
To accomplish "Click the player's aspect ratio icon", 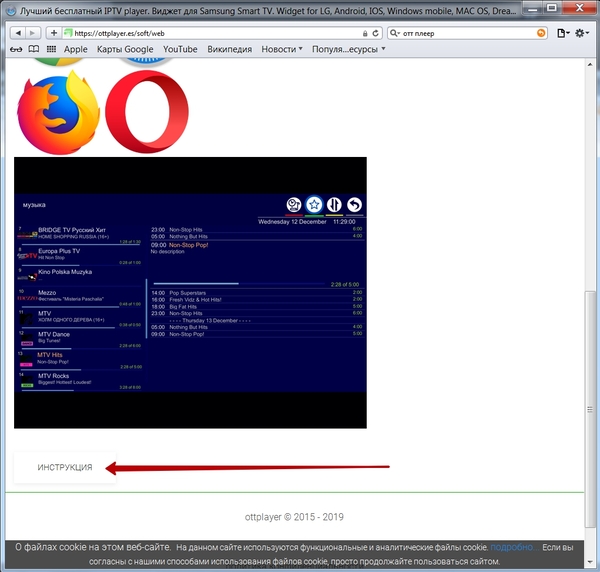I will point(334,205).
